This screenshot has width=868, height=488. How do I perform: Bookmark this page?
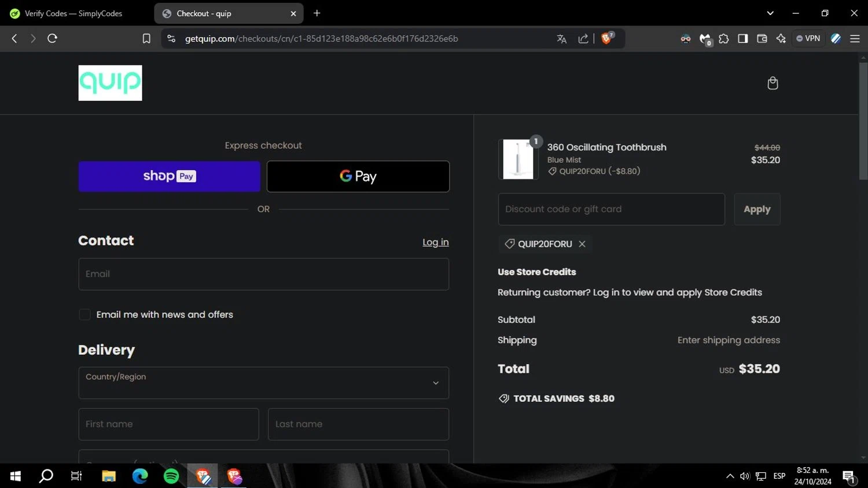(x=146, y=38)
